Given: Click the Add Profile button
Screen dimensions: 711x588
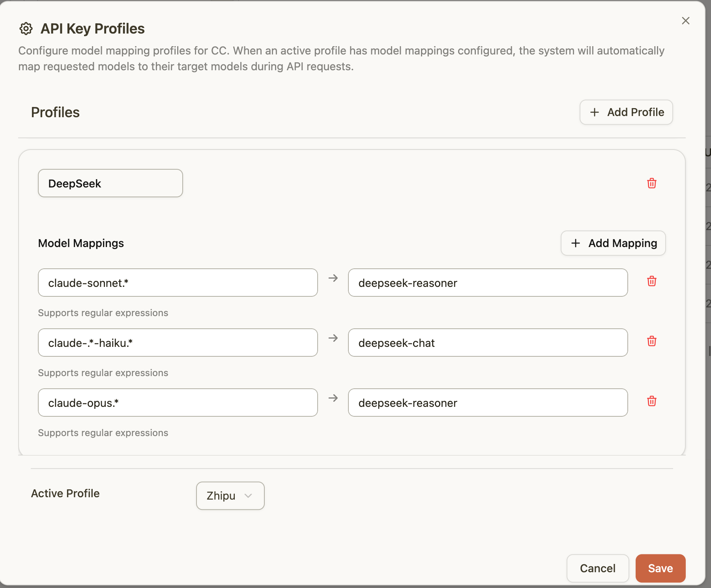Looking at the screenshot, I should point(626,112).
